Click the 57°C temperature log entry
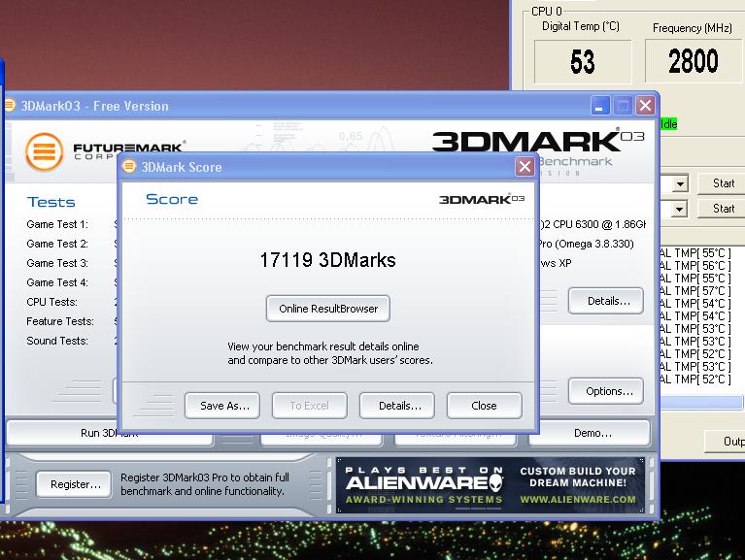This screenshot has width=745, height=560. pyautogui.click(x=695, y=291)
